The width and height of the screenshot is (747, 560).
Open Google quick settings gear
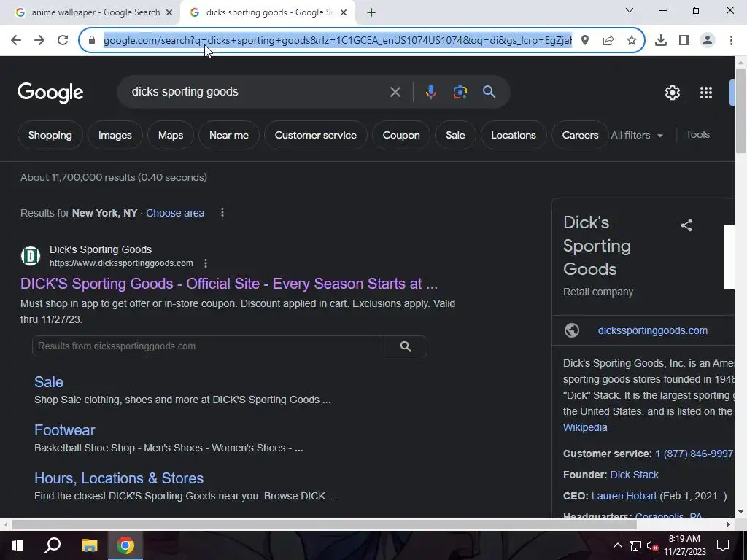pos(672,93)
